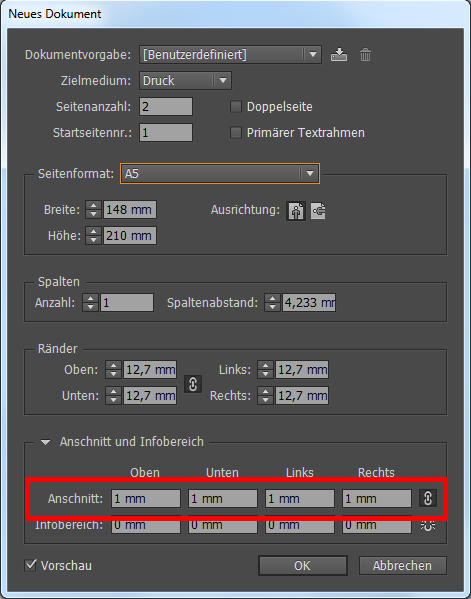Collapse Anschnitt und Infobereich section
The height and width of the screenshot is (599, 471).
click(45, 442)
